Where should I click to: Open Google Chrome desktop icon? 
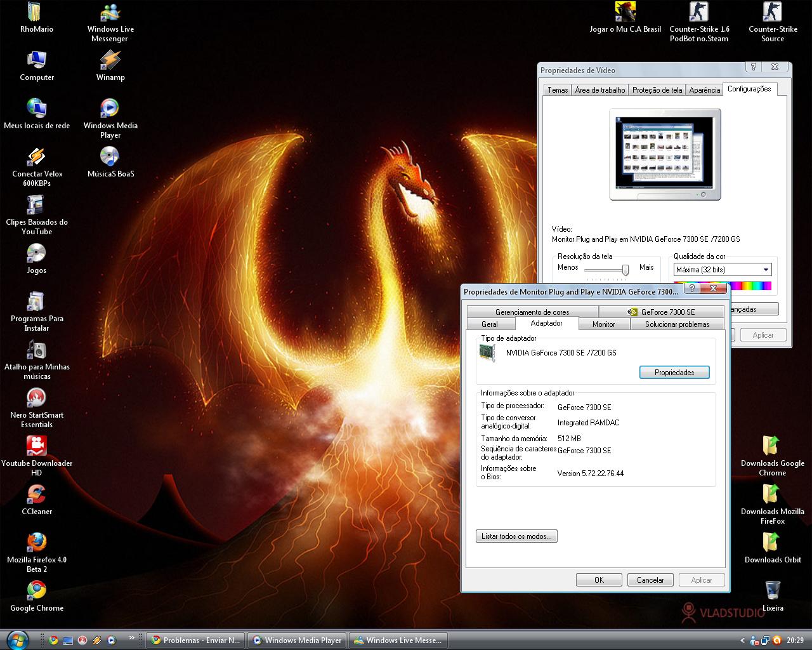click(x=37, y=591)
